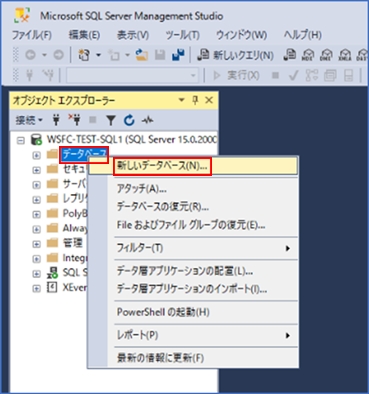Open the ツール(T) menu
The width and height of the screenshot is (369, 394).
click(183, 35)
